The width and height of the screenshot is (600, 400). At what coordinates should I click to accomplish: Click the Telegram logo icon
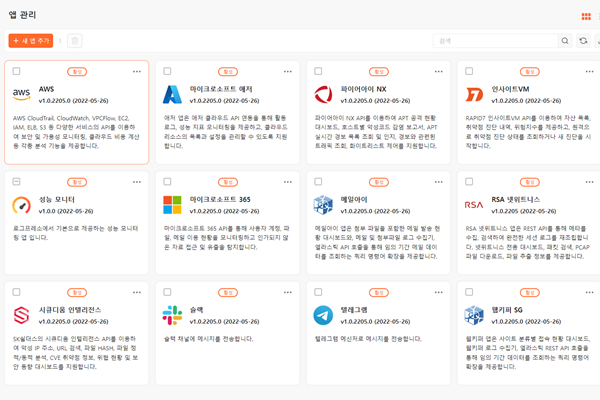323,315
